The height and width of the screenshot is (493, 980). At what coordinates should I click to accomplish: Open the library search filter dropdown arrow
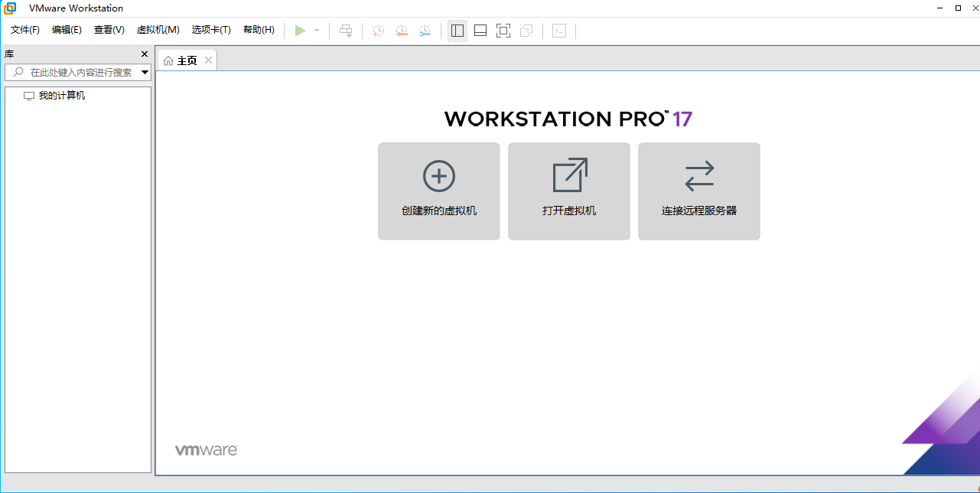point(145,72)
